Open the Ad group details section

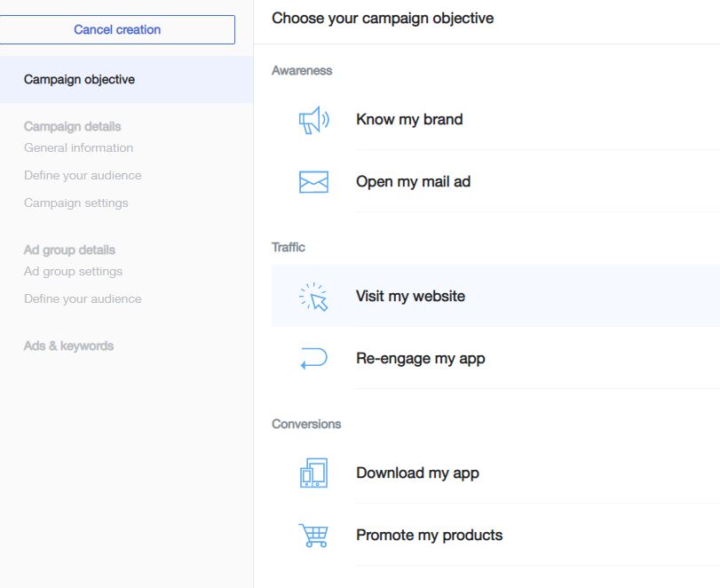tap(69, 250)
